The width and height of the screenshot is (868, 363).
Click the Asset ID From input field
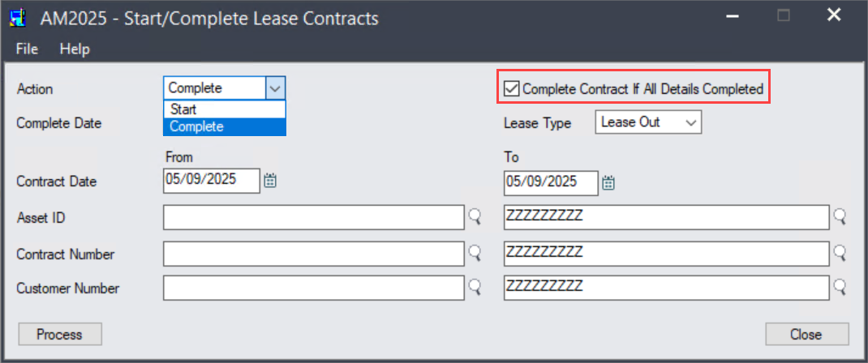313,217
